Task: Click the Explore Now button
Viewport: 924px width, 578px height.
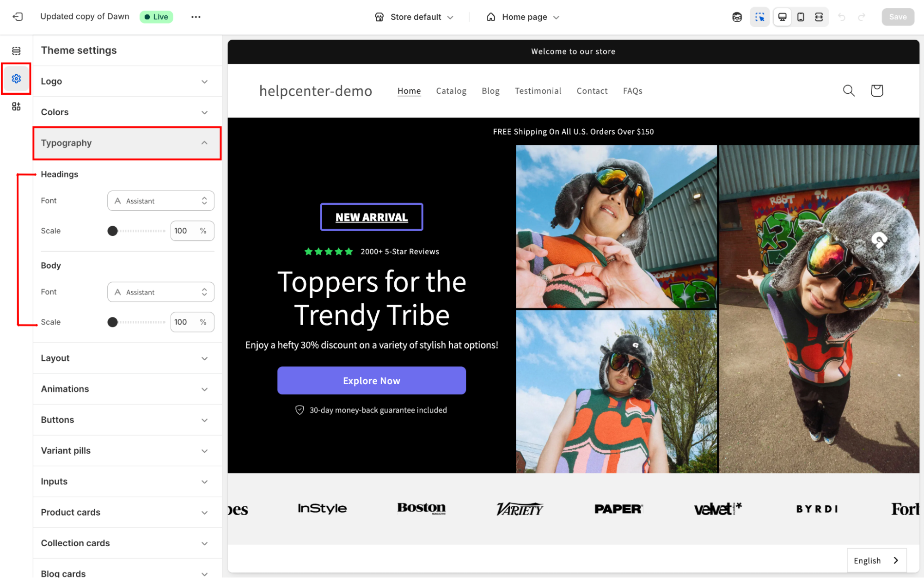Action: pyautogui.click(x=371, y=381)
